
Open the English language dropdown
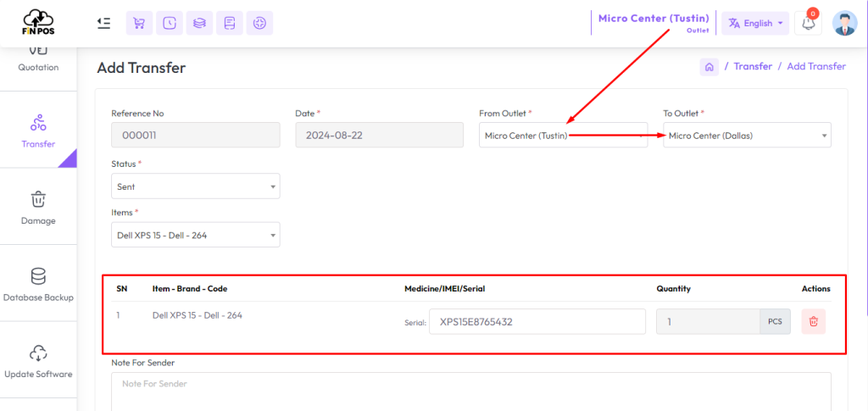click(x=755, y=23)
